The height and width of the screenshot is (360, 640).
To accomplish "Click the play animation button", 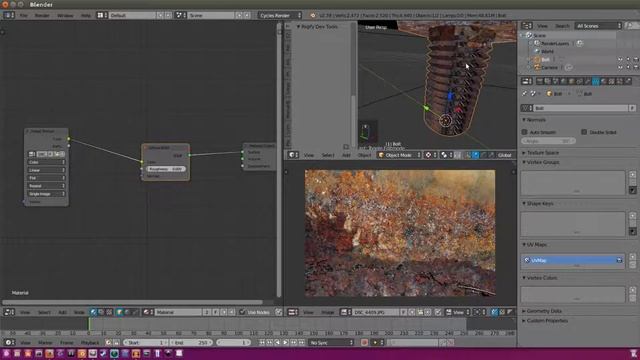I will coord(285,342).
